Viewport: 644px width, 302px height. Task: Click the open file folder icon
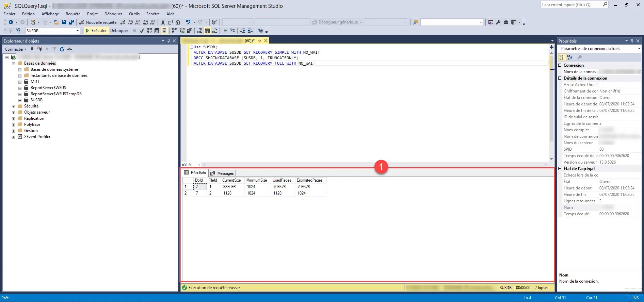[x=57, y=22]
